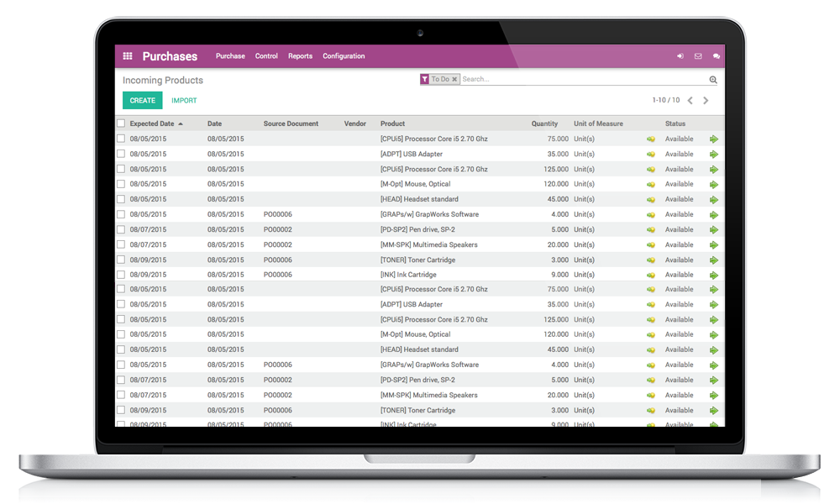Click yellow reserve icon on topmost row

coord(650,139)
